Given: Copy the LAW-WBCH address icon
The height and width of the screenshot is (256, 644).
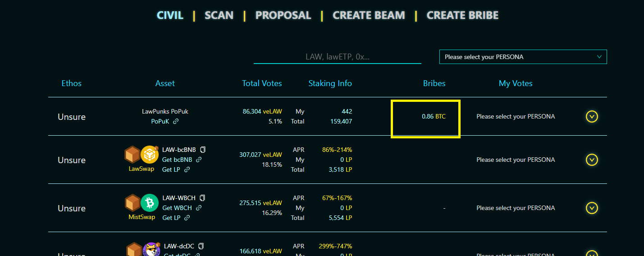Looking at the screenshot, I should pyautogui.click(x=202, y=198).
